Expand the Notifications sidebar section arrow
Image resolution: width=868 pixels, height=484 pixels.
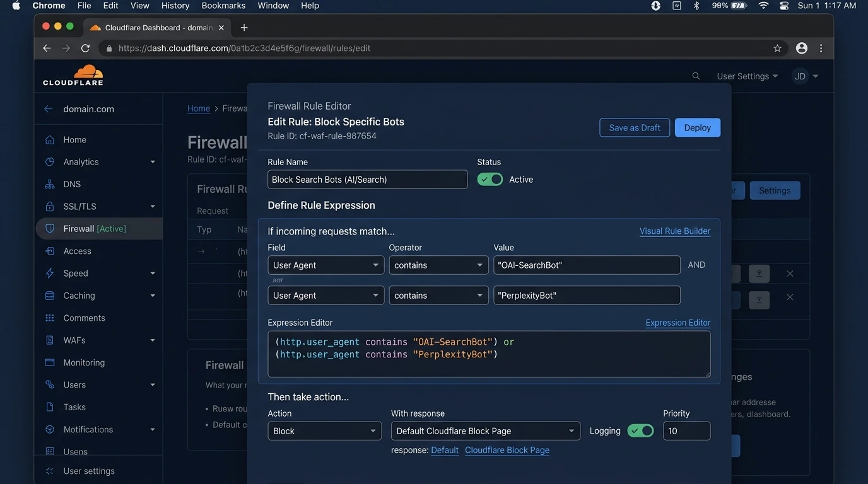(153, 430)
